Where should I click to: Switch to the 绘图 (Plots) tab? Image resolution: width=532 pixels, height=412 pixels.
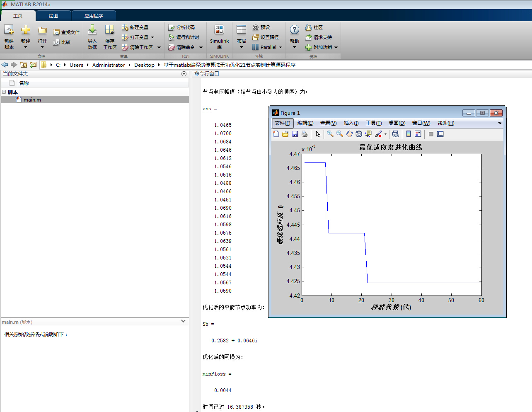tap(53, 16)
